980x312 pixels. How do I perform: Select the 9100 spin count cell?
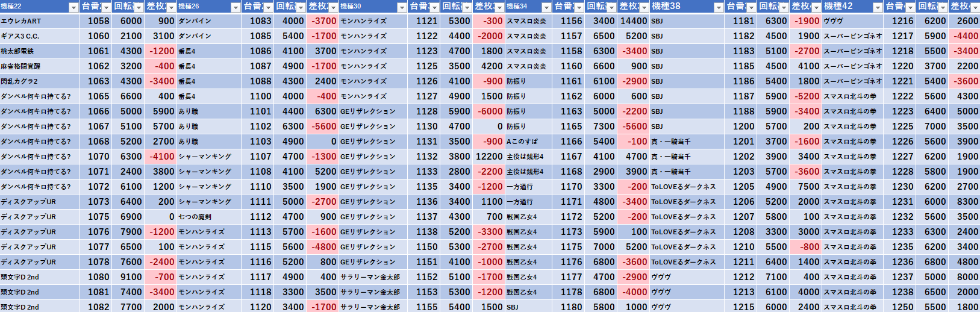click(x=128, y=277)
